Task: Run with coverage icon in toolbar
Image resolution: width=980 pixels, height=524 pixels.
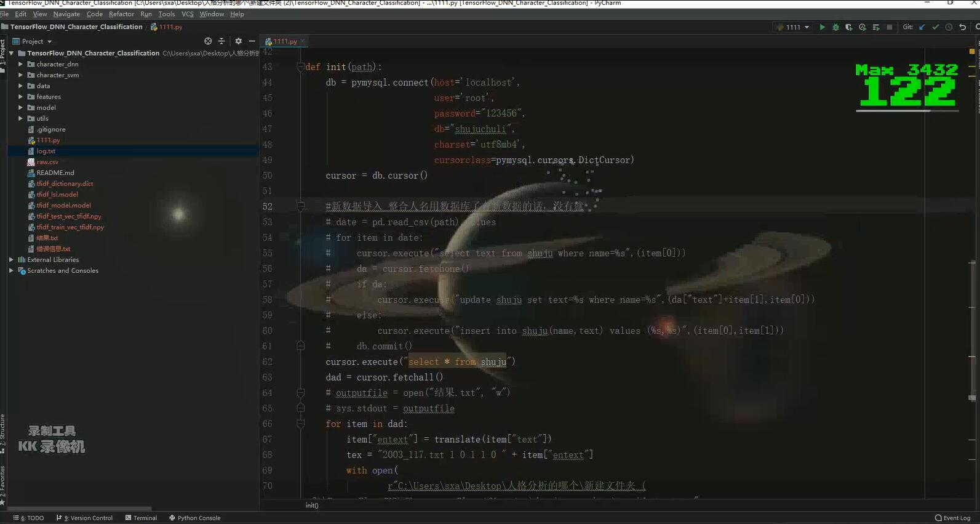Action: tap(849, 27)
